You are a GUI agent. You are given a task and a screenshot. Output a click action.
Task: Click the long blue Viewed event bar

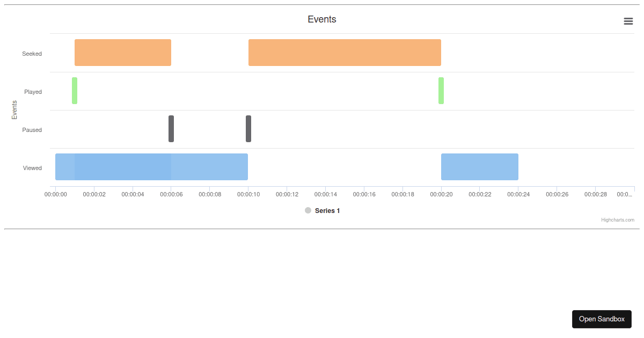point(151,167)
